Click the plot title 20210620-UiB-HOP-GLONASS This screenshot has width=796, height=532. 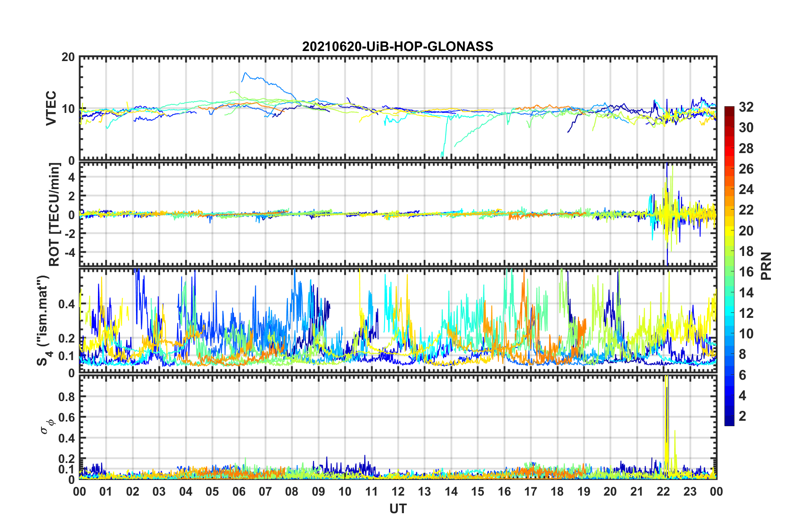398,46
